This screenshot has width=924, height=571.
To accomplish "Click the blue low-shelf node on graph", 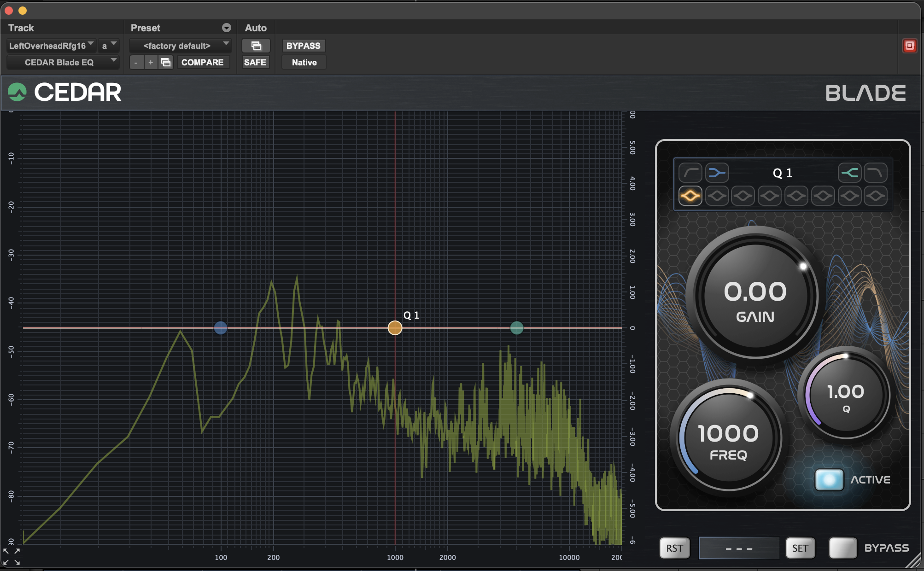I will [221, 328].
